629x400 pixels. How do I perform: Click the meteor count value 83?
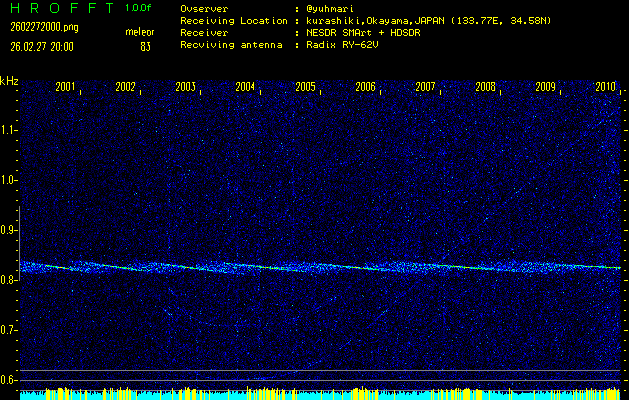[x=146, y=45]
